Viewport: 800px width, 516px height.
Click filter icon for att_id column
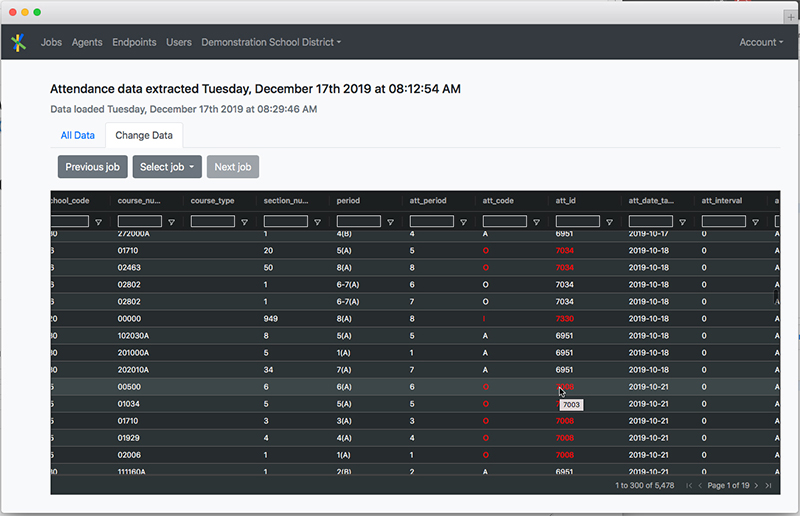[610, 222]
